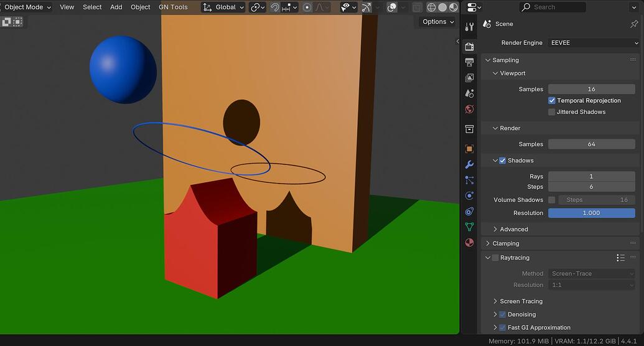The width and height of the screenshot is (644, 346).
Task: Open the snapping options dropdown
Action: tap(290, 7)
